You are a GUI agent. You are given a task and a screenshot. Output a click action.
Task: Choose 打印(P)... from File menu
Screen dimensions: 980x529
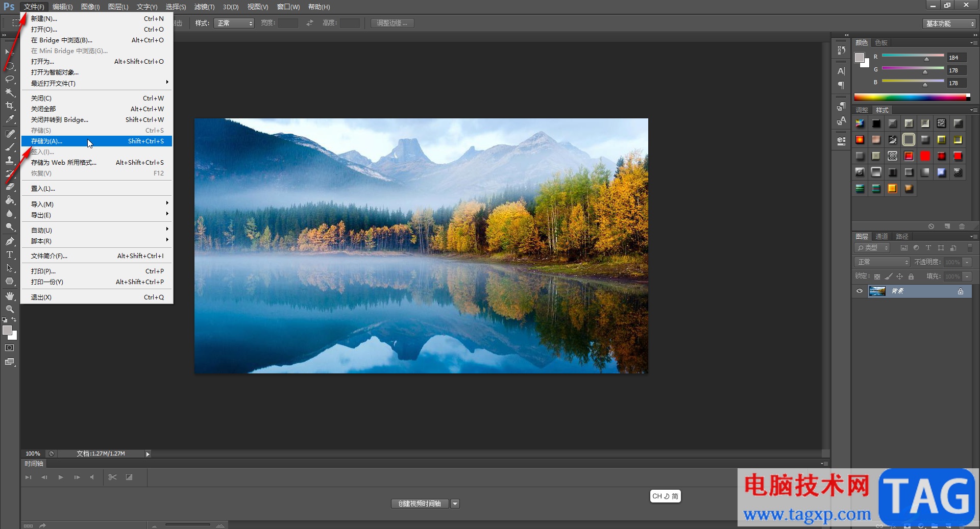(x=97, y=271)
